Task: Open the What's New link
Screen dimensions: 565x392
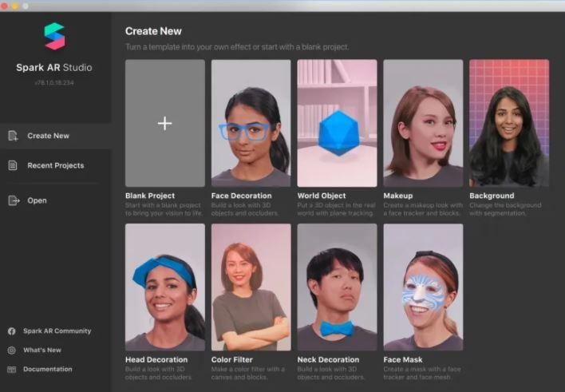Action: pos(42,350)
